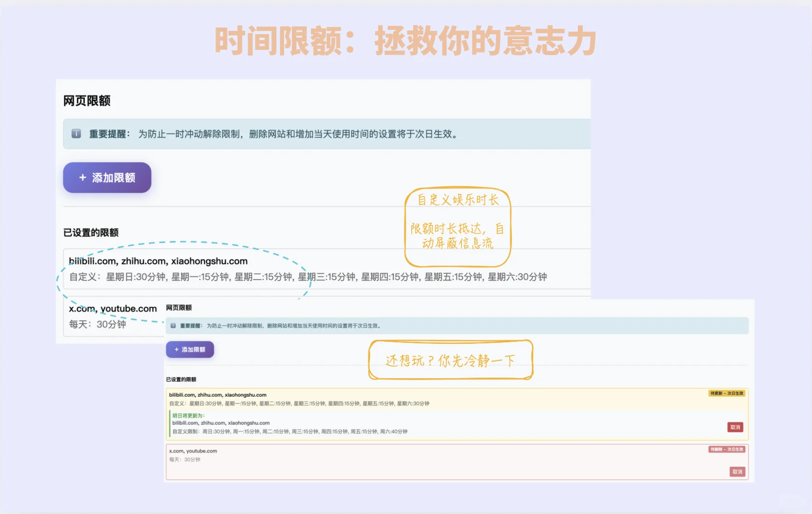Click the info icon beside 重要提醒 in the front window

(76, 134)
